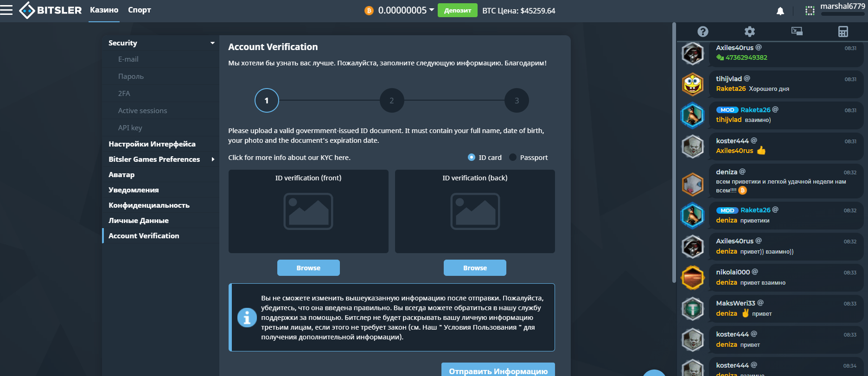This screenshot has width=868, height=376.
Task: Open Active sessions page
Action: (x=142, y=110)
